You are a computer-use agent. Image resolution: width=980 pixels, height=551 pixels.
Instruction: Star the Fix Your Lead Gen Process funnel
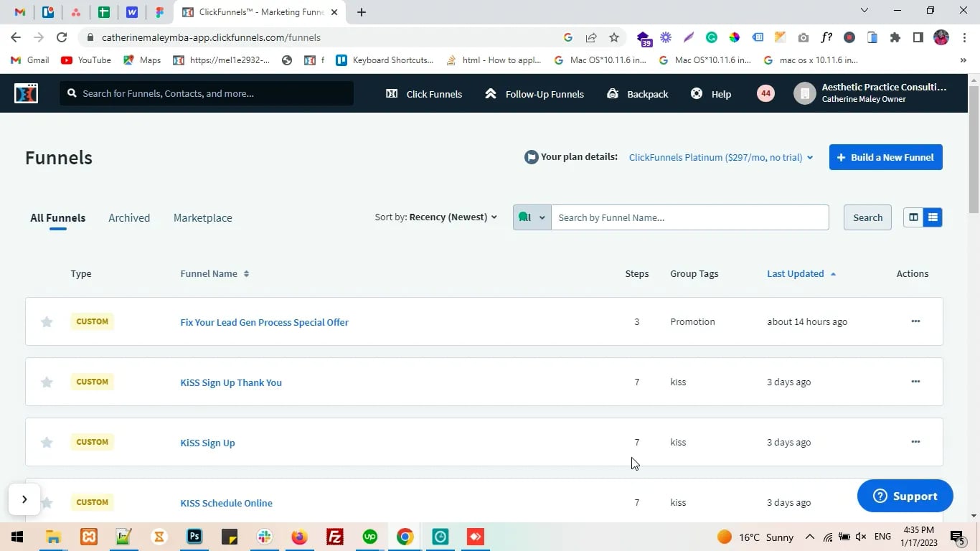tap(47, 322)
